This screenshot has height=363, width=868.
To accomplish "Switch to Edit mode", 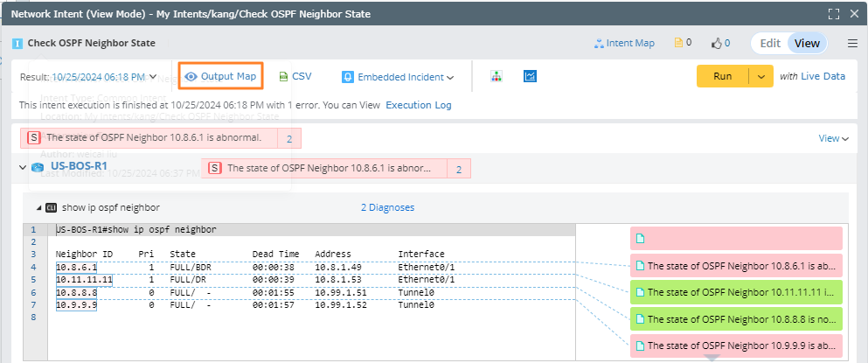I will pos(769,43).
